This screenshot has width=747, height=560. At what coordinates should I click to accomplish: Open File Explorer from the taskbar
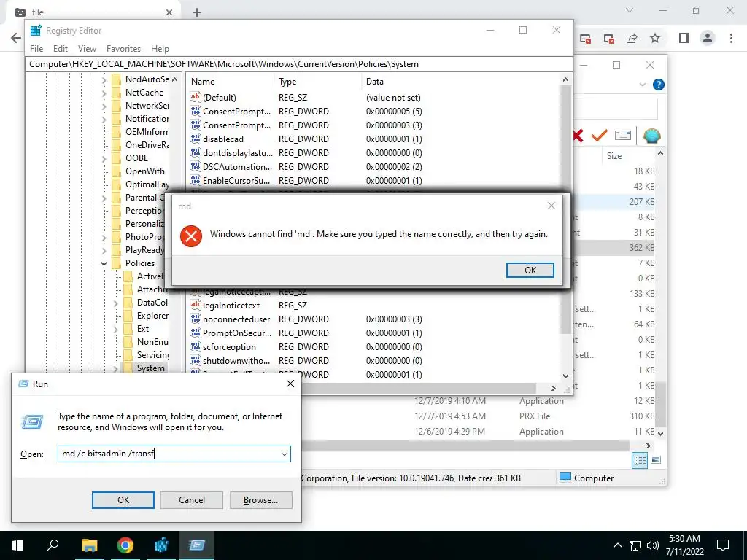(x=89, y=545)
